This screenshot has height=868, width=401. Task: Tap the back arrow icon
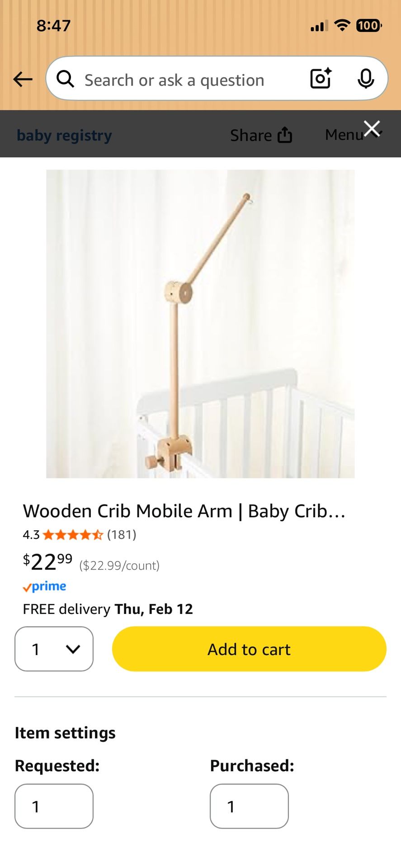click(x=23, y=80)
